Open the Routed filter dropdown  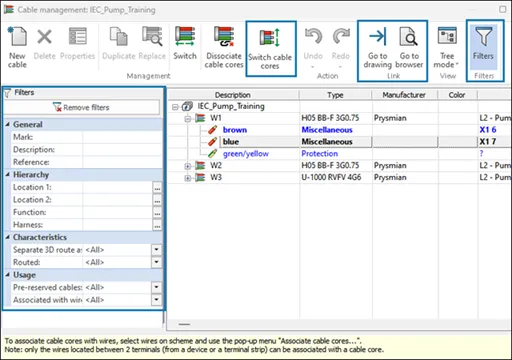pos(156,262)
